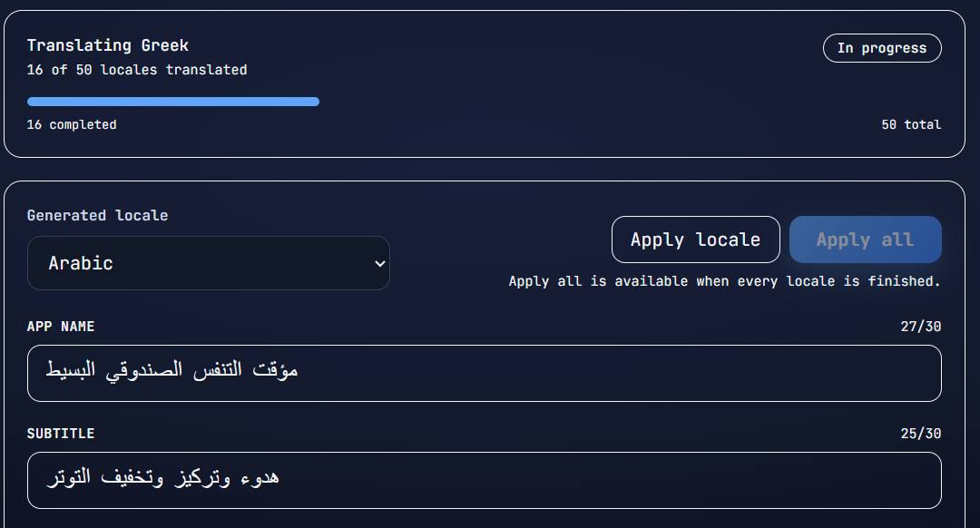Click the In progress status badge

(x=881, y=48)
